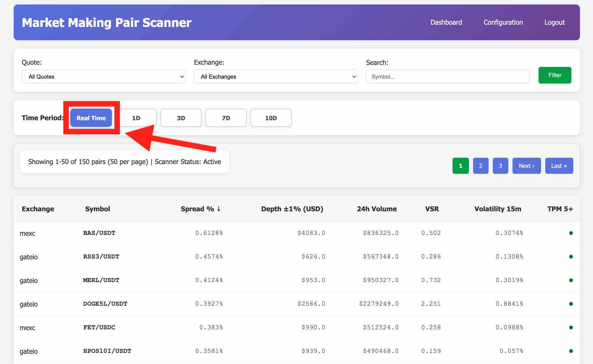593x364 pixels.
Task: Click the green TPM dot for RSS3/USDT
Action: [571, 257]
